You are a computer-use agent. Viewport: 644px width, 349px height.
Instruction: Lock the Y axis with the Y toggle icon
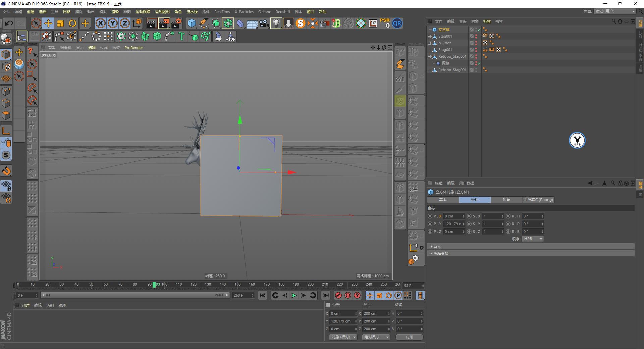coord(112,23)
